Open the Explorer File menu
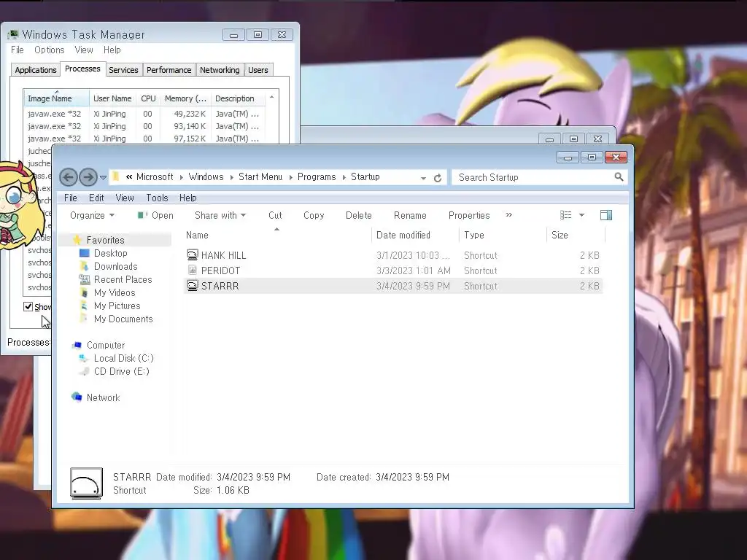 pyautogui.click(x=71, y=198)
